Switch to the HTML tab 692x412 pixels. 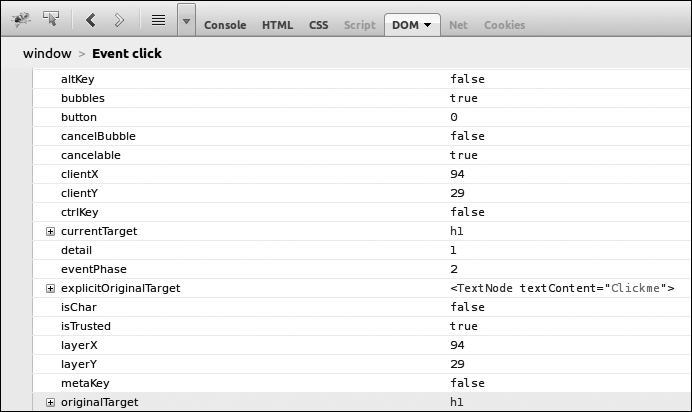pos(277,25)
